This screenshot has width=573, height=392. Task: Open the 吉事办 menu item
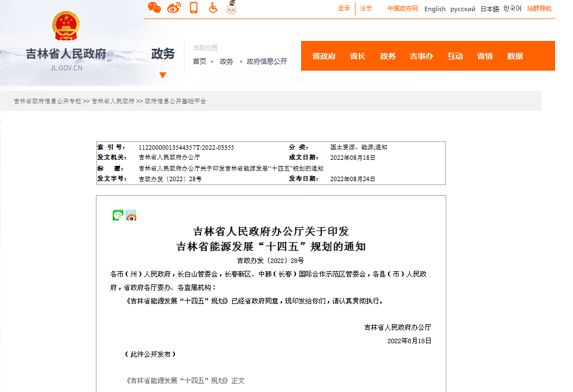[421, 56]
